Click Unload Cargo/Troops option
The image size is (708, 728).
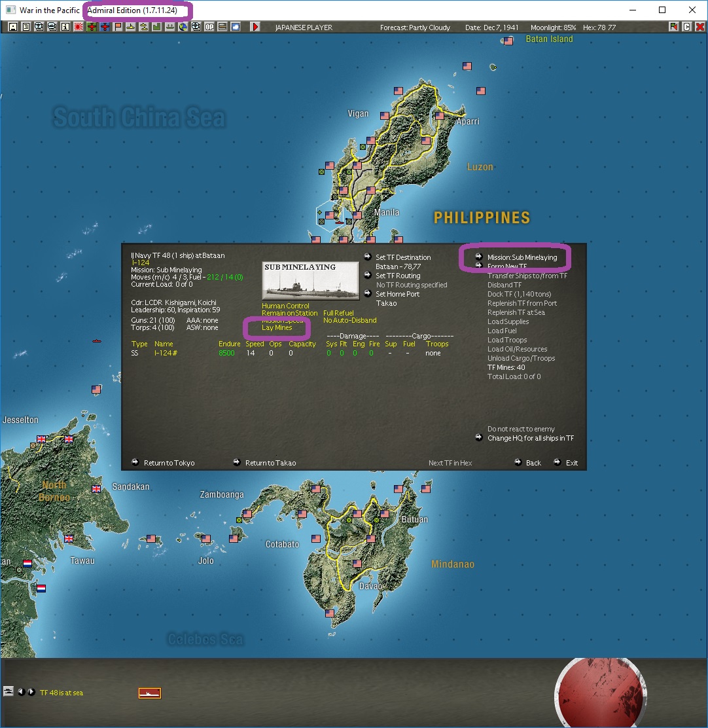[521, 358]
